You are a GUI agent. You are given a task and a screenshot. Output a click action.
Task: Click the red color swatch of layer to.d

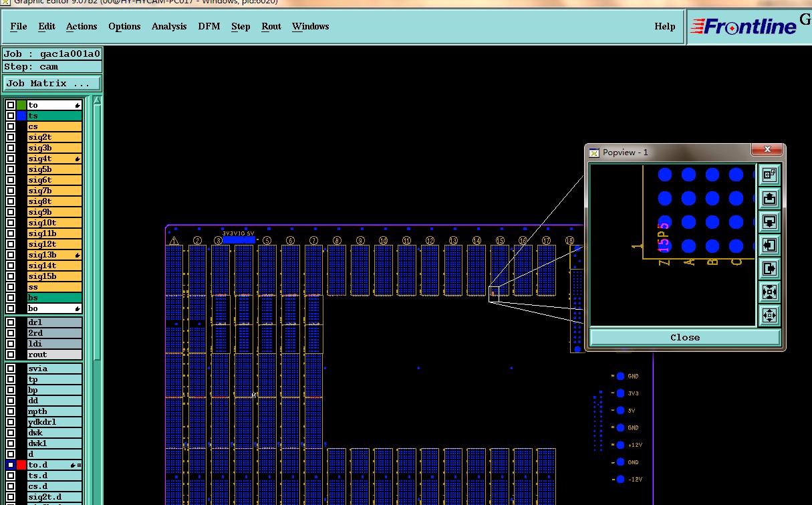point(21,465)
